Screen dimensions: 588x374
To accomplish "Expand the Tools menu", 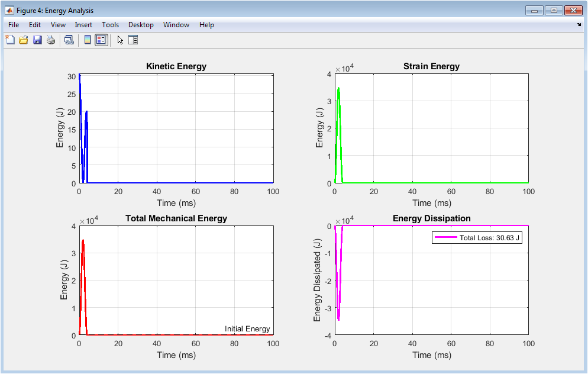I will tap(110, 25).
